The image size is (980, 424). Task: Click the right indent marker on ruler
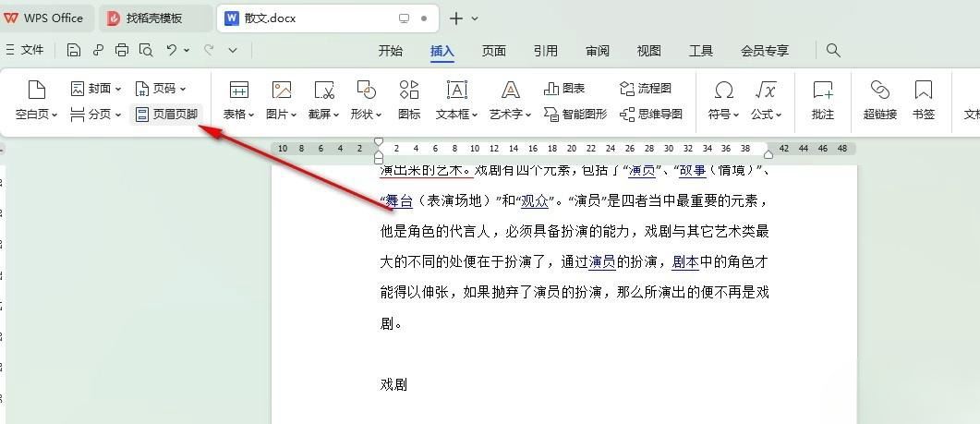768,154
